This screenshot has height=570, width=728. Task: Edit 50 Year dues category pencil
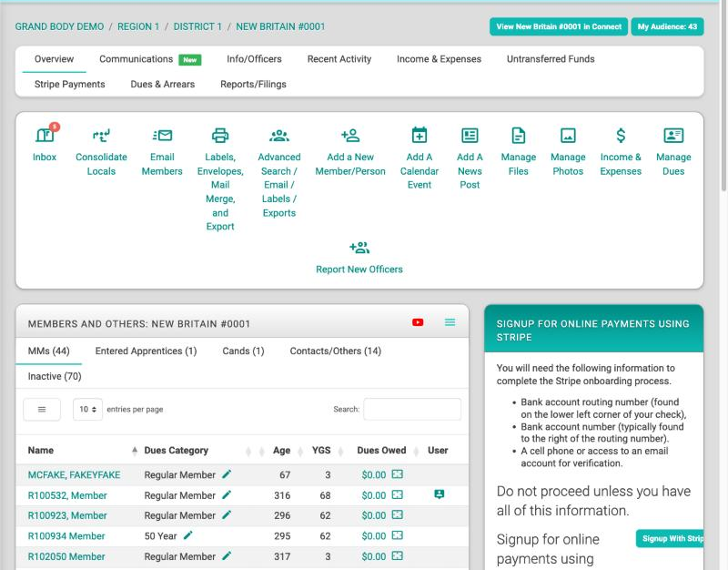pyautogui.click(x=188, y=535)
